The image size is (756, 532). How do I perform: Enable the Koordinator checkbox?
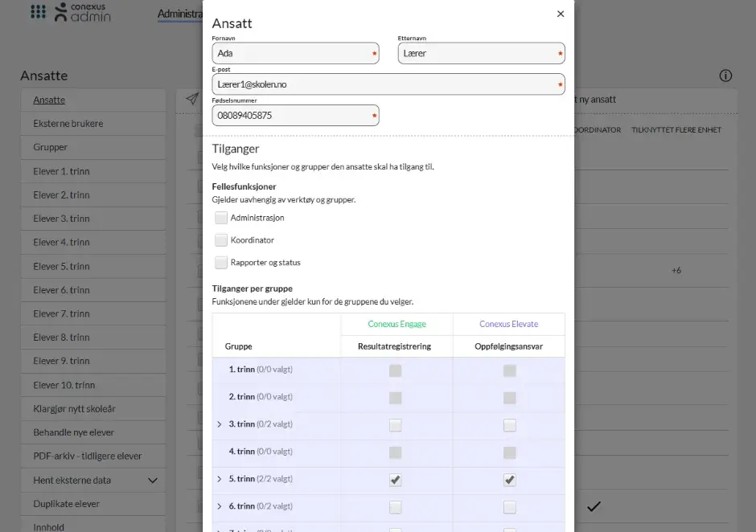click(221, 240)
